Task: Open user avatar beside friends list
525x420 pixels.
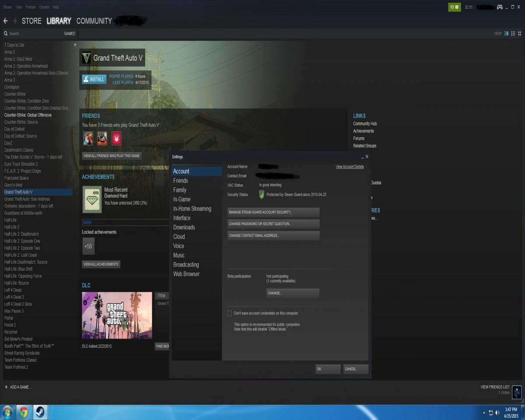Action: [x=517, y=392]
